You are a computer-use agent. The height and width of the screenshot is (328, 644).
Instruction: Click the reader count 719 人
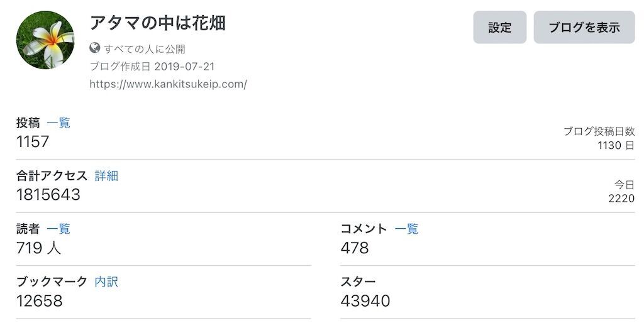[38, 248]
